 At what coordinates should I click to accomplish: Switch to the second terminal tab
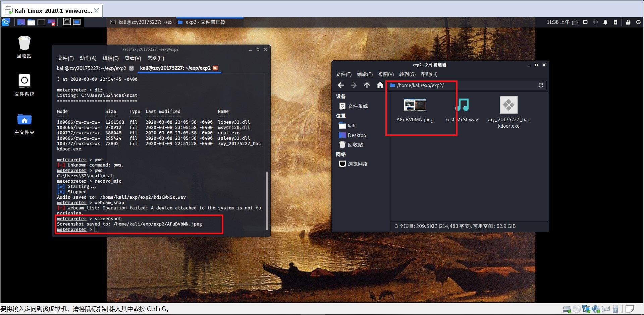tap(175, 68)
